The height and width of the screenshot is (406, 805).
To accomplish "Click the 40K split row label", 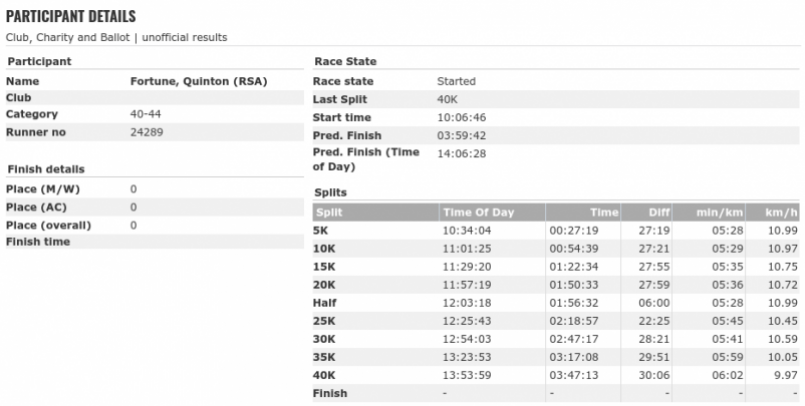I will coord(324,374).
